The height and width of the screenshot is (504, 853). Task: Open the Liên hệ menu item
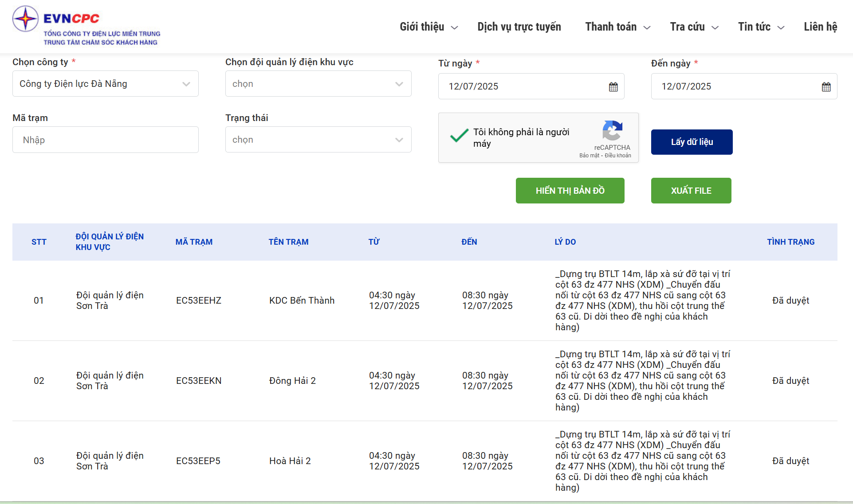[x=820, y=27]
